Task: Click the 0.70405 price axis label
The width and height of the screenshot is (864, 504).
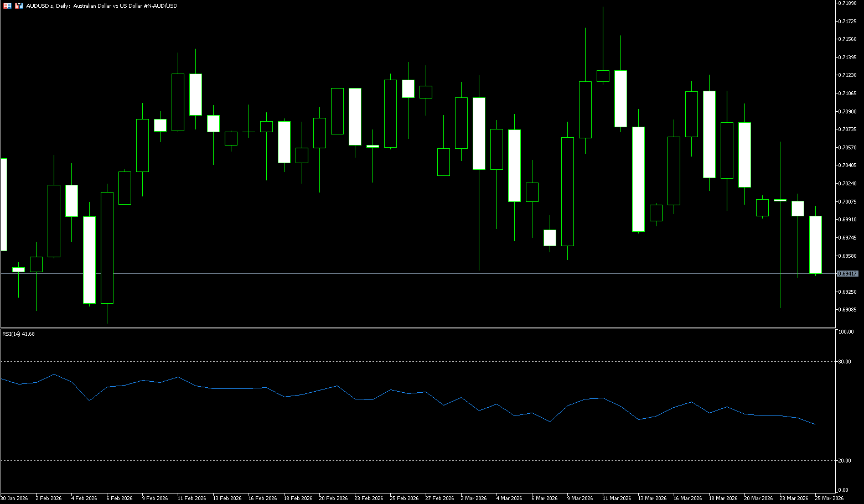Action: [x=848, y=165]
